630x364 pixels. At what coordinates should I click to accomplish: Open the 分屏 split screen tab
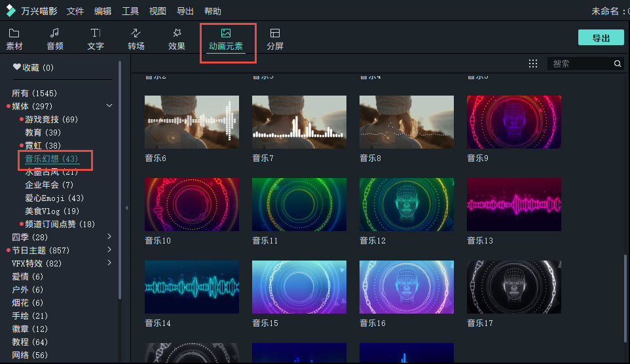[275, 39]
